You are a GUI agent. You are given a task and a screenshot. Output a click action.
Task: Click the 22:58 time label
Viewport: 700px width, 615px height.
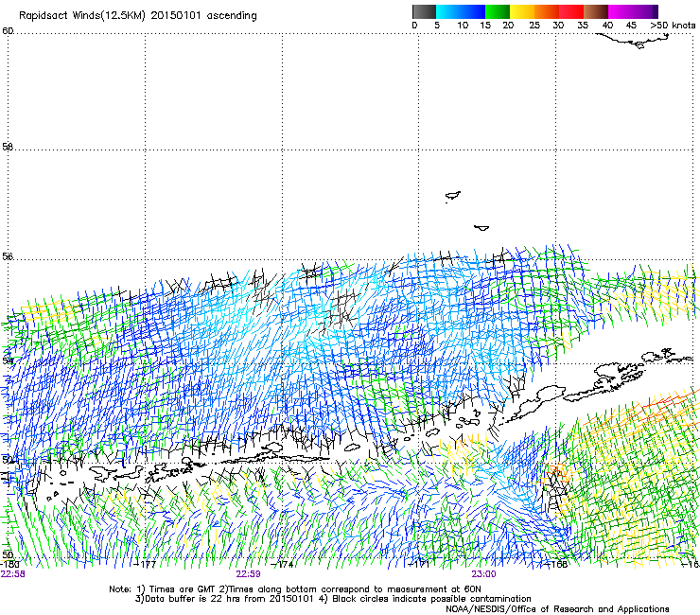pos(13,574)
